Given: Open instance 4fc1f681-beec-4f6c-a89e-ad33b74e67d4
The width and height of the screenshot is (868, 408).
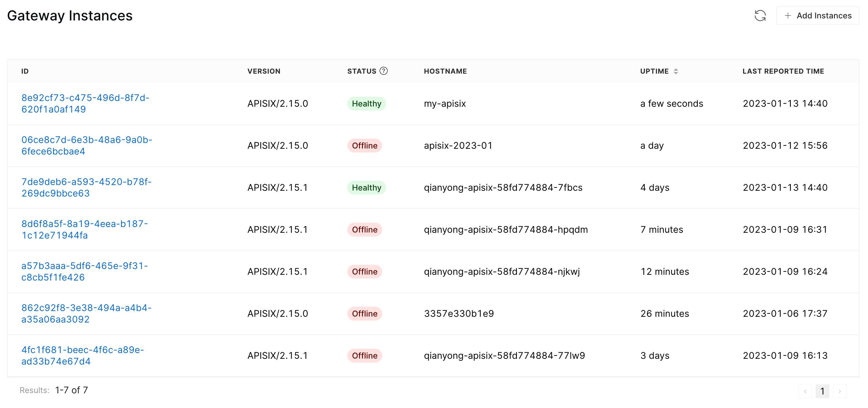Looking at the screenshot, I should pos(83,356).
